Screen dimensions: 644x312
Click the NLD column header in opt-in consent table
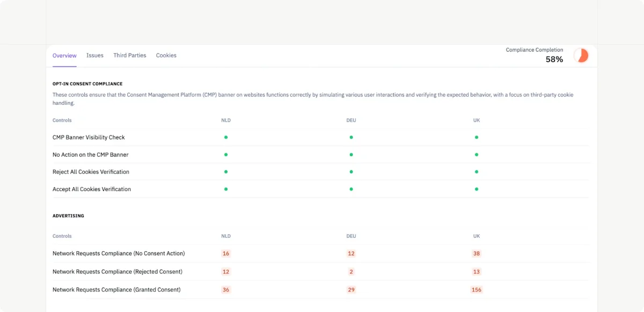click(x=226, y=120)
